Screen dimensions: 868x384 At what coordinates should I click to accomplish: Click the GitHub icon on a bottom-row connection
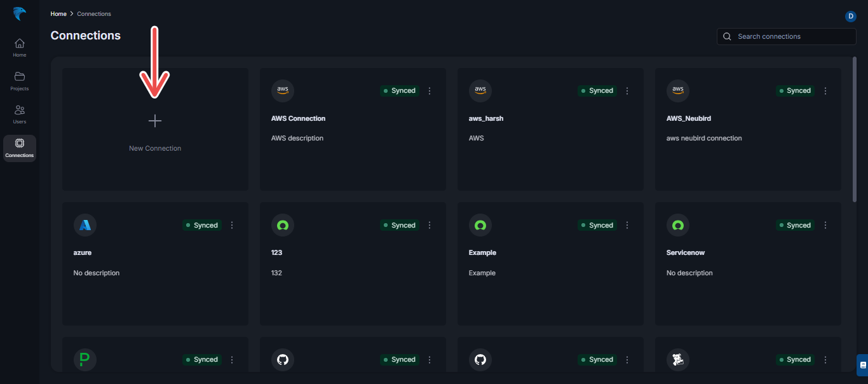tap(283, 359)
